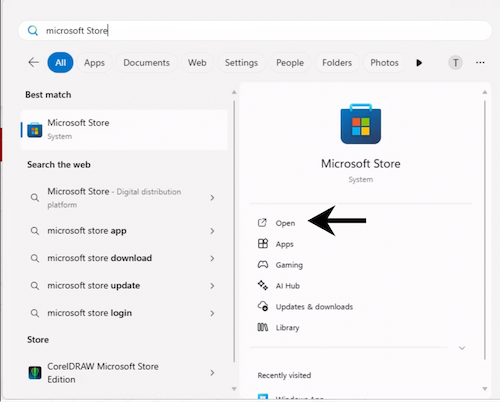Open the three-dots options menu
Screen dimensions: 500x402
480,62
